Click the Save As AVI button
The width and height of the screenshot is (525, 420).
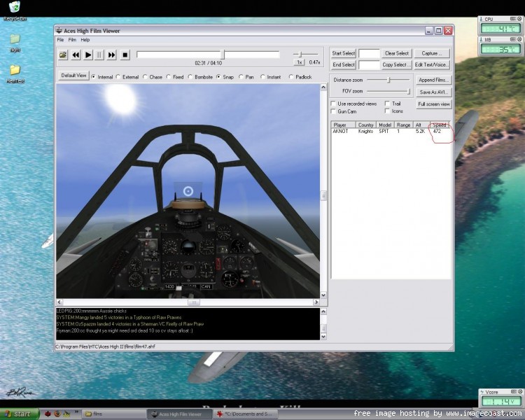tap(434, 92)
